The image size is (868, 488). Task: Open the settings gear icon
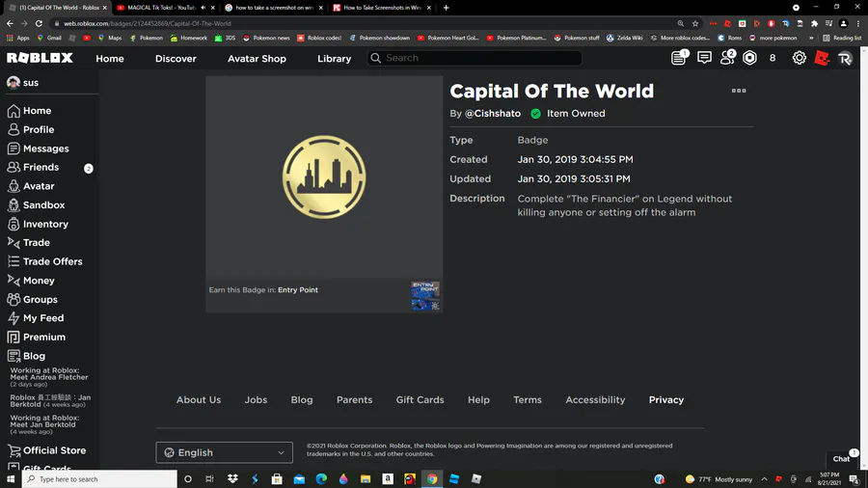point(799,58)
